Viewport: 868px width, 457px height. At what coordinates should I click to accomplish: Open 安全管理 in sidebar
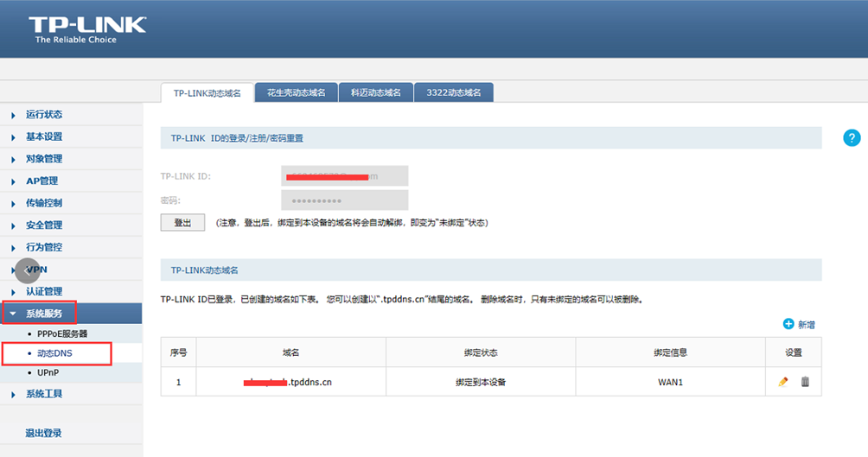click(44, 225)
